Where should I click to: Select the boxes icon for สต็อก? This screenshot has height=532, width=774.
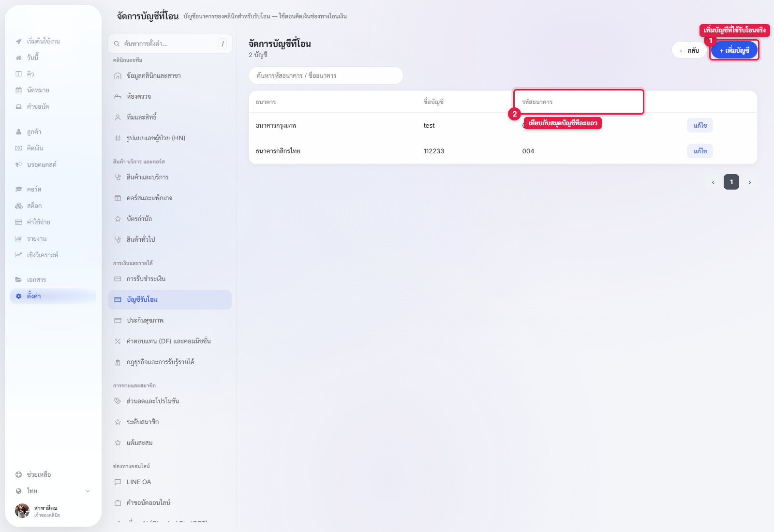(18, 206)
